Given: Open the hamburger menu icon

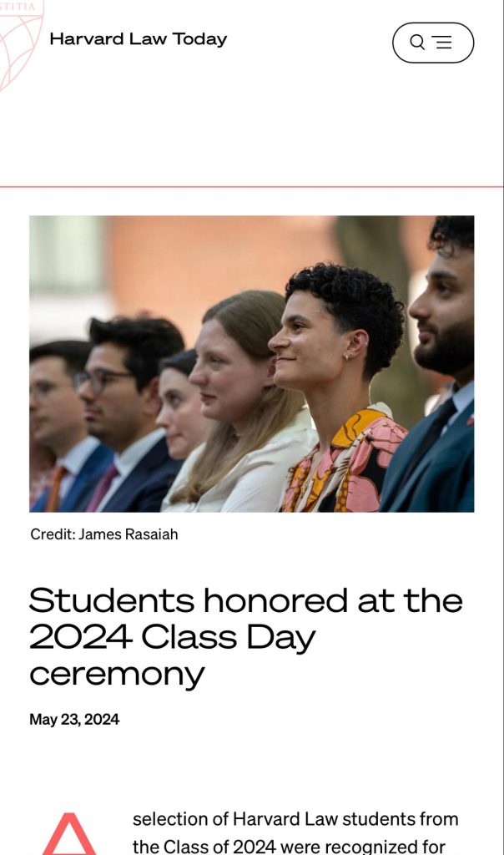Looking at the screenshot, I should tap(442, 42).
